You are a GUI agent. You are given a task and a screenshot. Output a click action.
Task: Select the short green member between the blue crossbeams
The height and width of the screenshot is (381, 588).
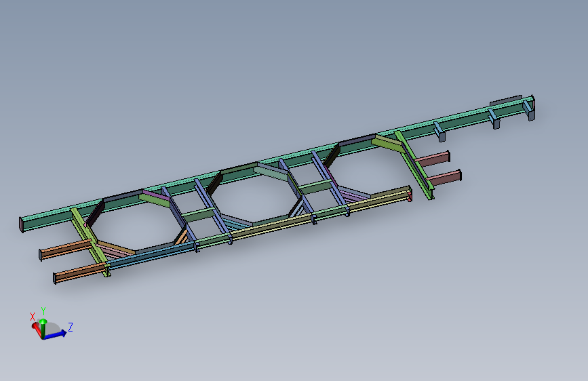(199, 215)
